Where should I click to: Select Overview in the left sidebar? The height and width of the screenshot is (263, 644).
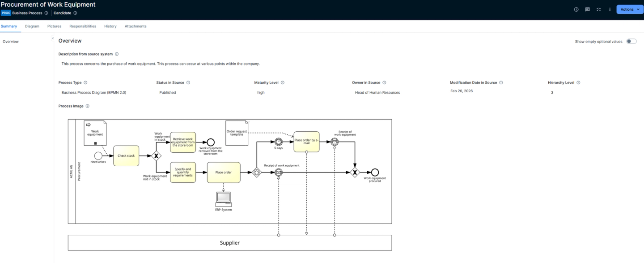click(x=11, y=42)
